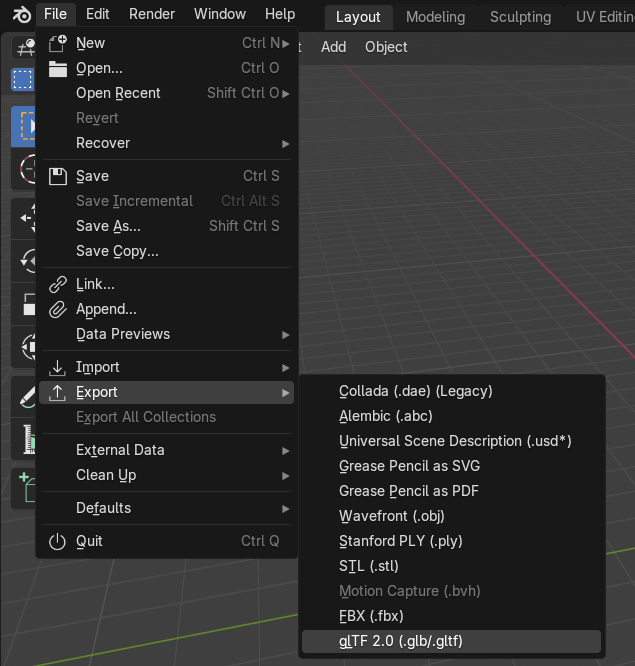Click the Quit power icon
Image resolution: width=635 pixels, height=666 pixels.
pos(57,541)
